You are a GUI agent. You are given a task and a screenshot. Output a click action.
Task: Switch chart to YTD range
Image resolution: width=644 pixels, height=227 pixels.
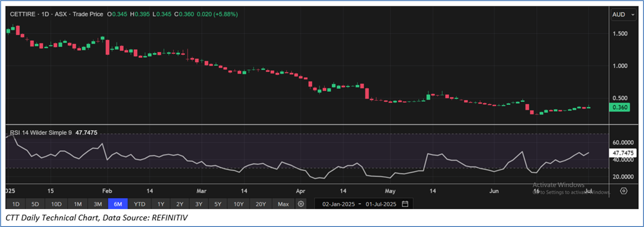pyautogui.click(x=140, y=204)
